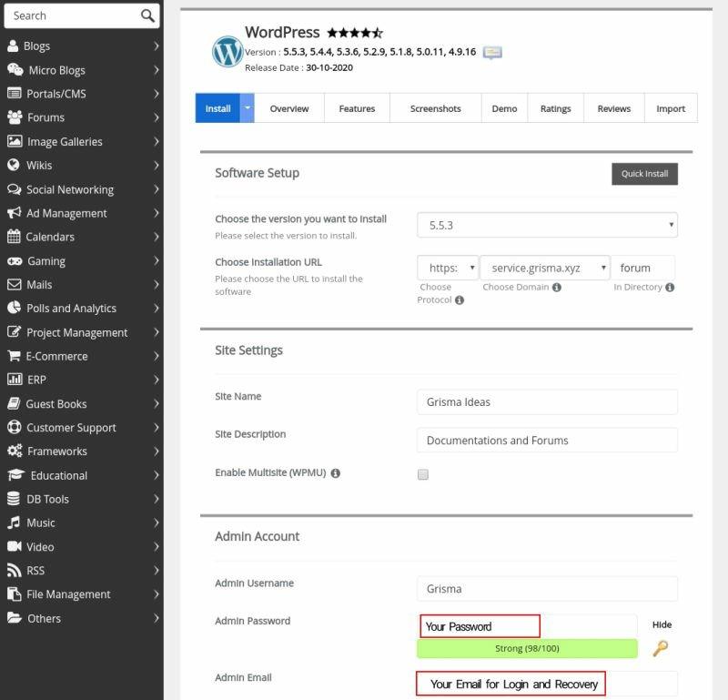Image resolution: width=728 pixels, height=700 pixels.
Task: Expand the Wikis category chevron
Action: tap(157, 166)
